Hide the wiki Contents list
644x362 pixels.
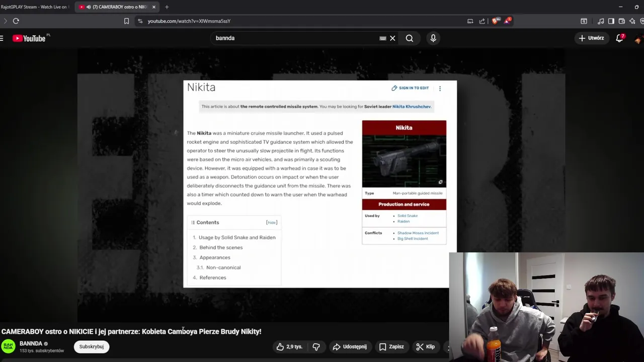tap(272, 222)
